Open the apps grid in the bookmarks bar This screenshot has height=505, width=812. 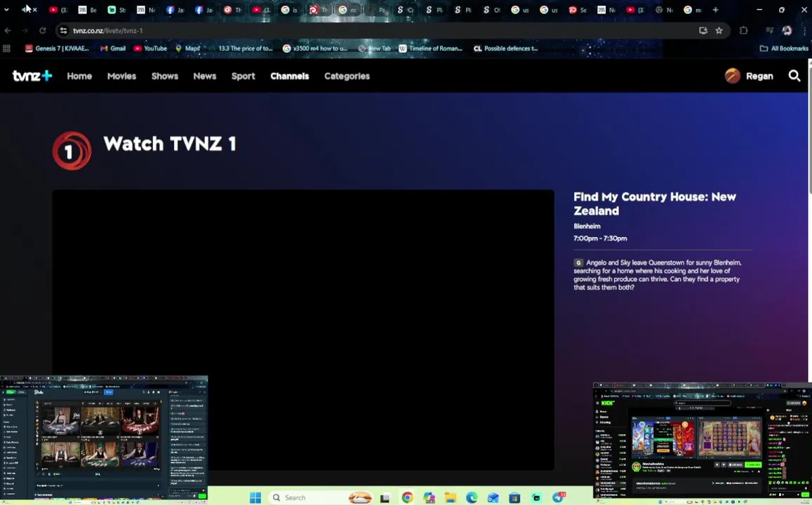pos(7,48)
